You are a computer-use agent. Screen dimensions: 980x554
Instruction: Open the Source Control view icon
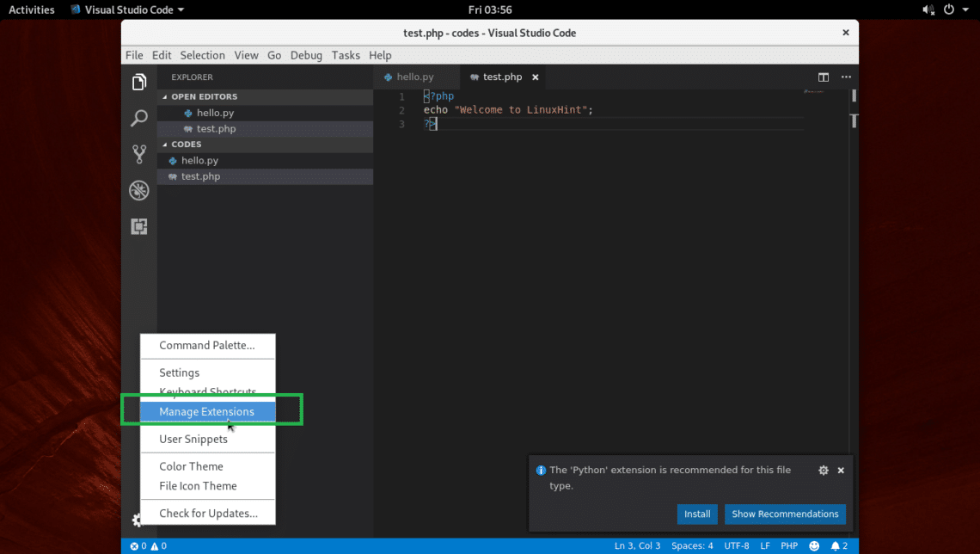(x=139, y=155)
